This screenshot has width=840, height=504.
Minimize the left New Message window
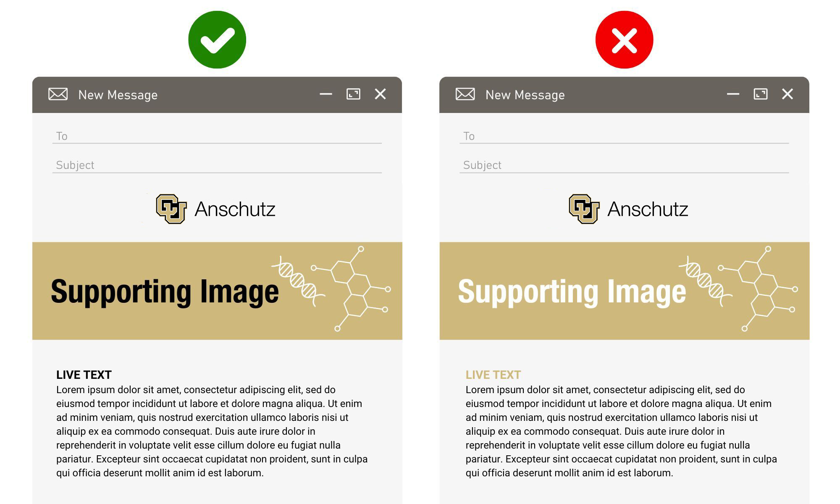click(x=326, y=94)
